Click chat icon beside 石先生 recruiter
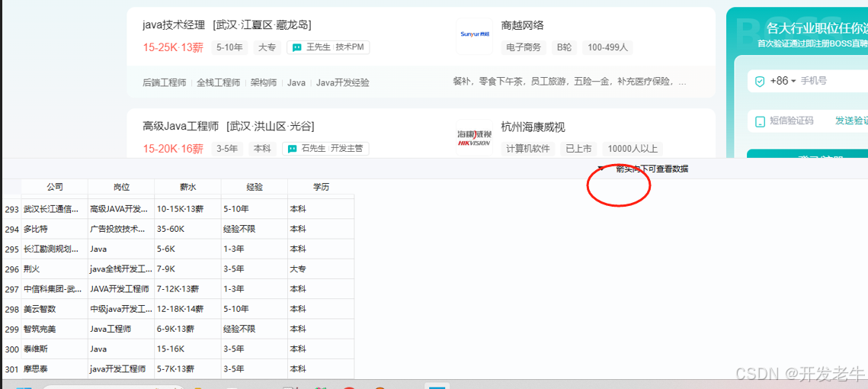The height and width of the screenshot is (389, 868). [x=291, y=149]
